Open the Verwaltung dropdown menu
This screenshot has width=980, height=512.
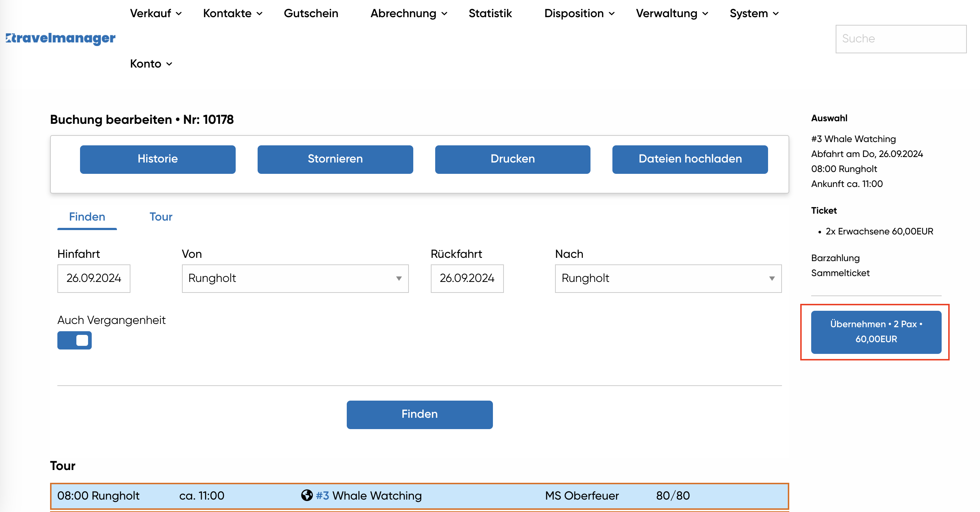click(x=672, y=13)
